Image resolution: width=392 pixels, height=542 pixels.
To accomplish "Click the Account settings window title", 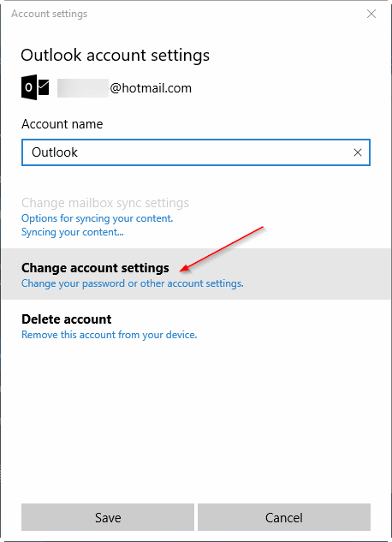I will pos(50,14).
